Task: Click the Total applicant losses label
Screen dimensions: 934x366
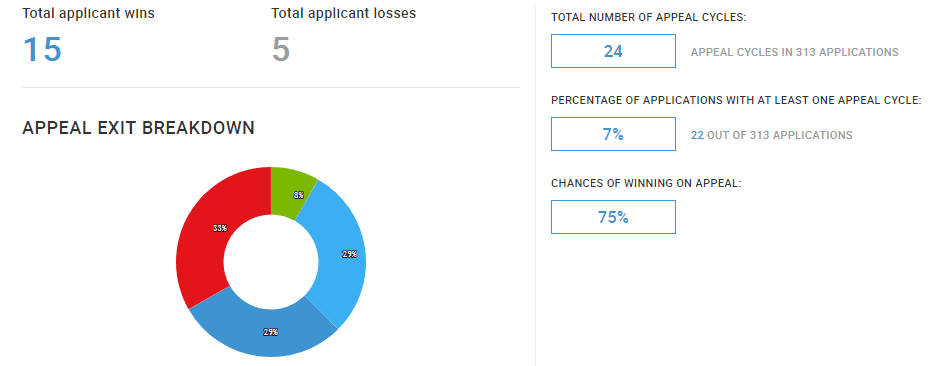Action: pyautogui.click(x=344, y=14)
